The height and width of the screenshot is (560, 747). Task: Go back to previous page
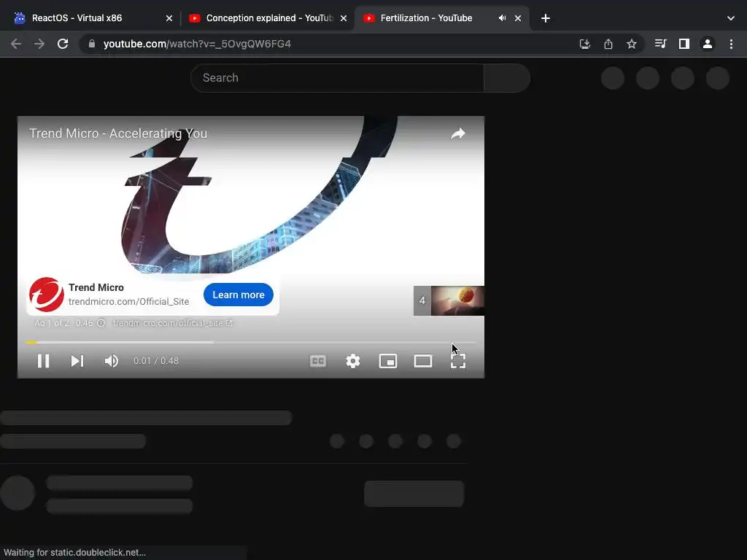tap(16, 44)
